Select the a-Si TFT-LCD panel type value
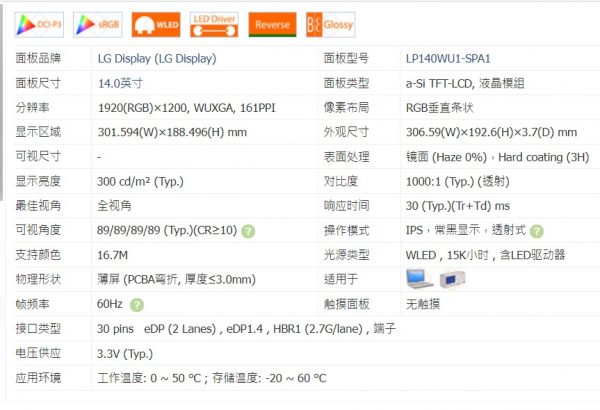The height and width of the screenshot is (410, 600). [465, 83]
